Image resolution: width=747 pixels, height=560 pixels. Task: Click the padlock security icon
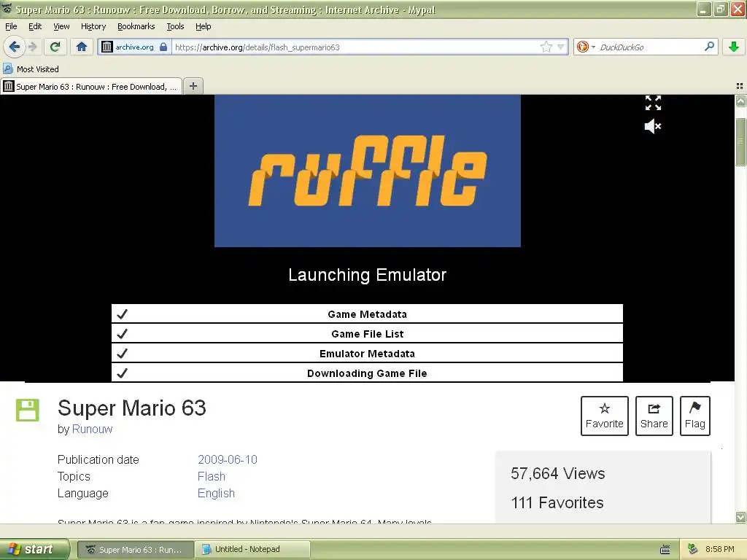click(163, 47)
